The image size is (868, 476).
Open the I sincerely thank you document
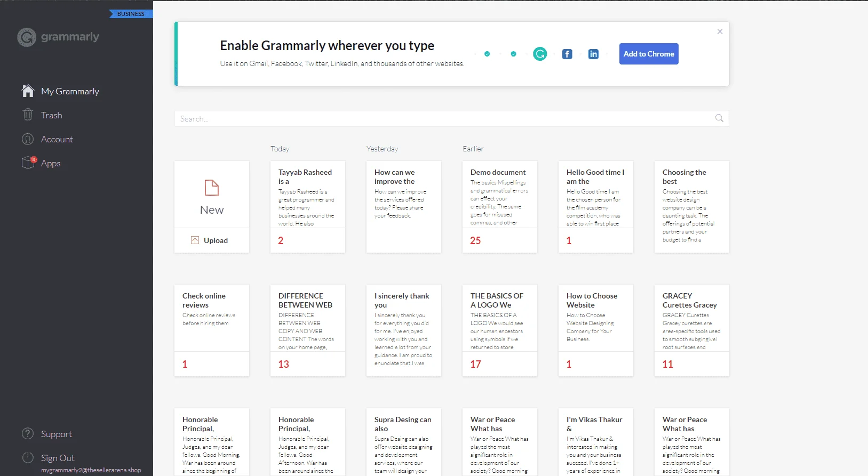tap(404, 330)
